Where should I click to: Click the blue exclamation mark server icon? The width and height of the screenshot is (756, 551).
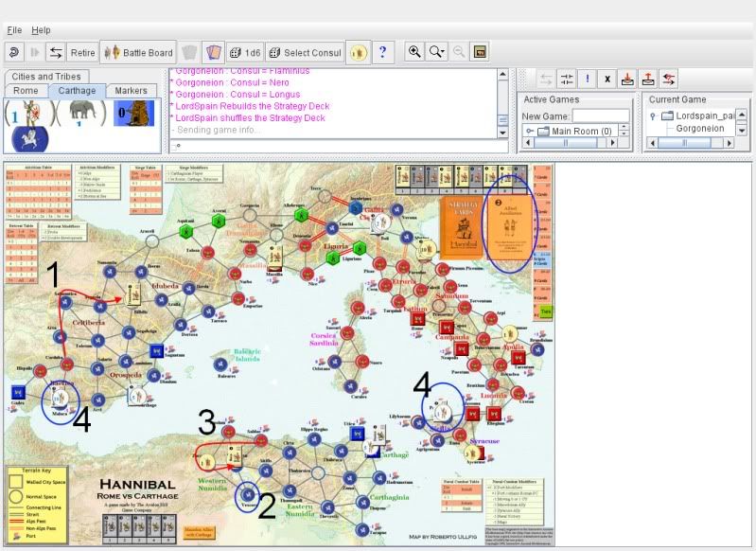pos(588,79)
